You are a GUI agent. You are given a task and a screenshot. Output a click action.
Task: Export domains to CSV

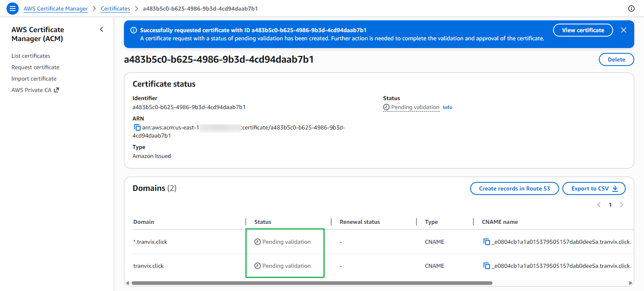(x=594, y=188)
